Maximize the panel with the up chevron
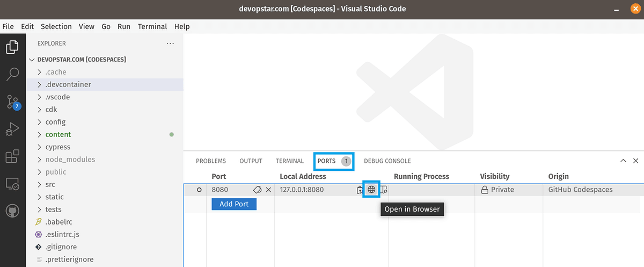This screenshot has width=644, height=267. (623, 161)
